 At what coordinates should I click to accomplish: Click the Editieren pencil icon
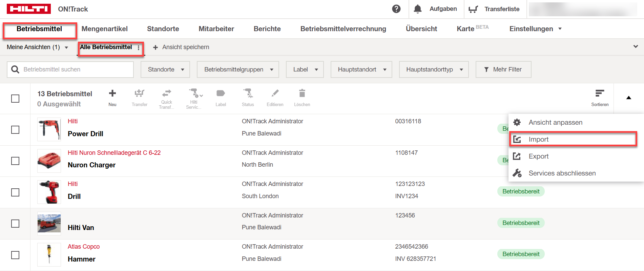(x=275, y=93)
